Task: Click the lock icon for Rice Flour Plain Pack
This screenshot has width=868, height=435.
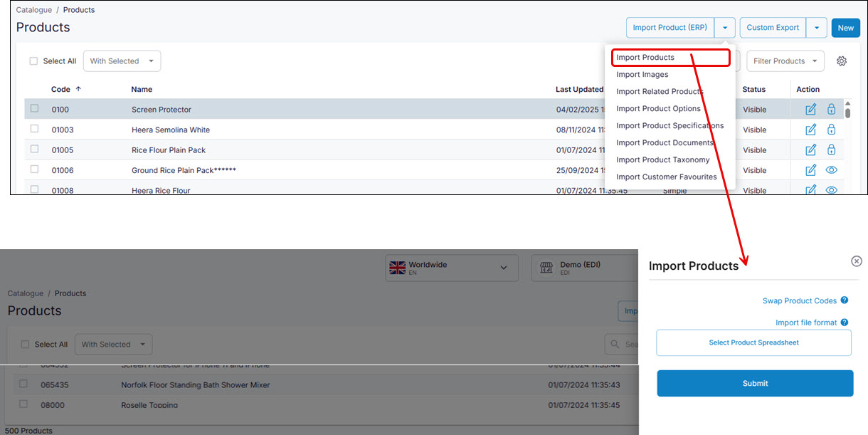Action: 831,150
